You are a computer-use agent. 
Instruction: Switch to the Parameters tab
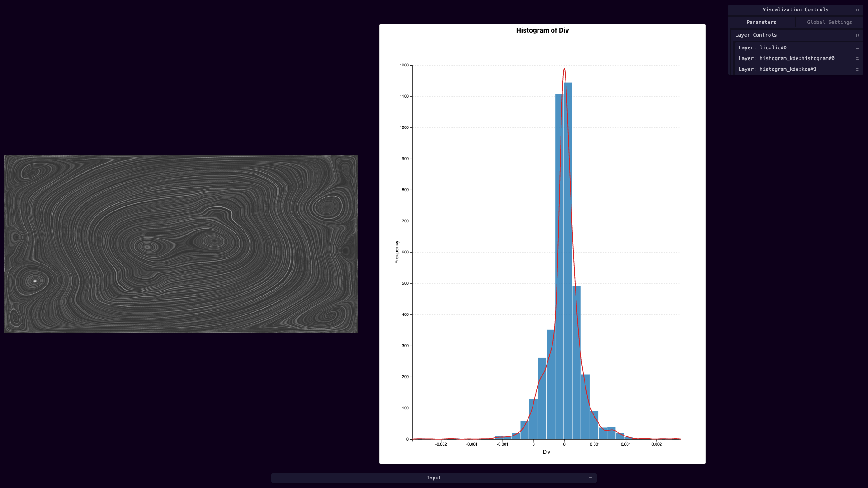[761, 22]
